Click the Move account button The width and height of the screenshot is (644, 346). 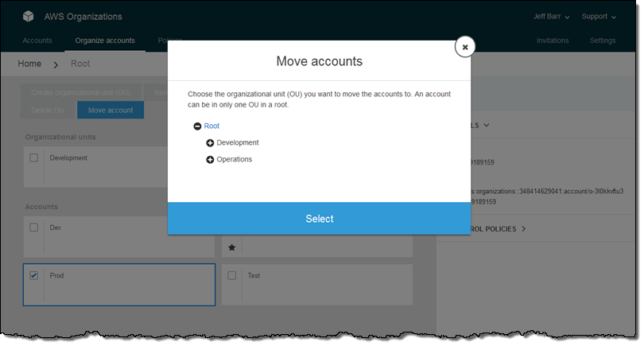click(x=111, y=110)
